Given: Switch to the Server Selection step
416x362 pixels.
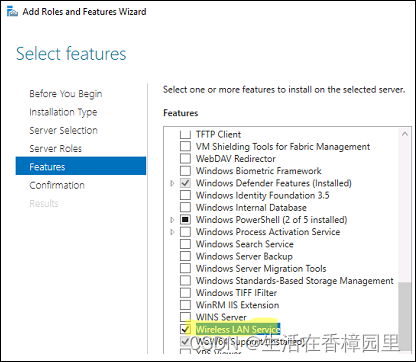Looking at the screenshot, I should [x=63, y=130].
